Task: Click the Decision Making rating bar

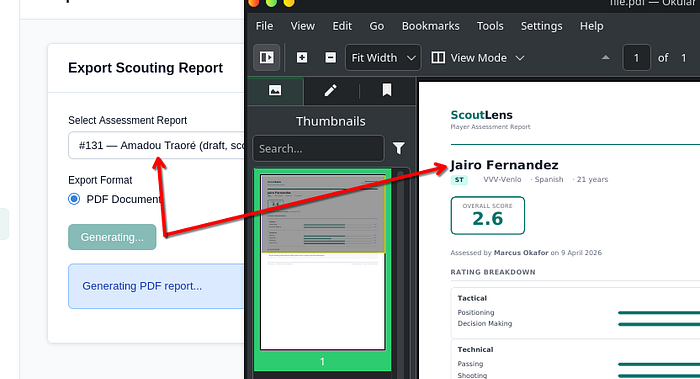Action: point(658,324)
